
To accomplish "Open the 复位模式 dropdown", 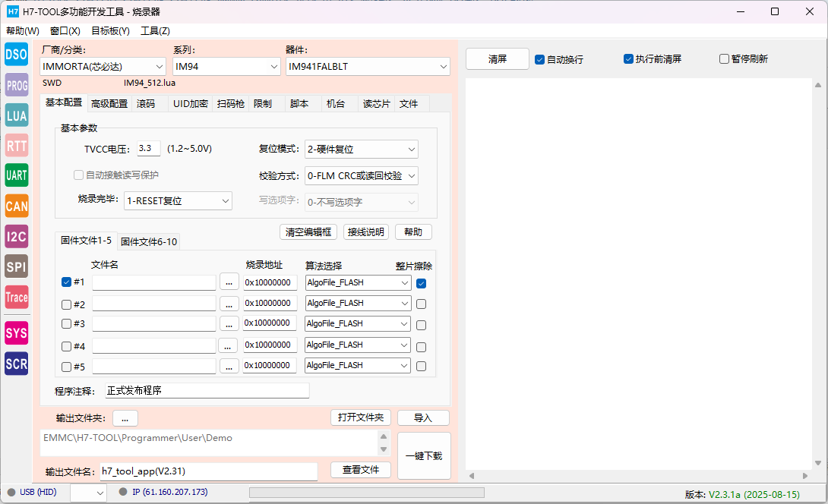I will [361, 150].
